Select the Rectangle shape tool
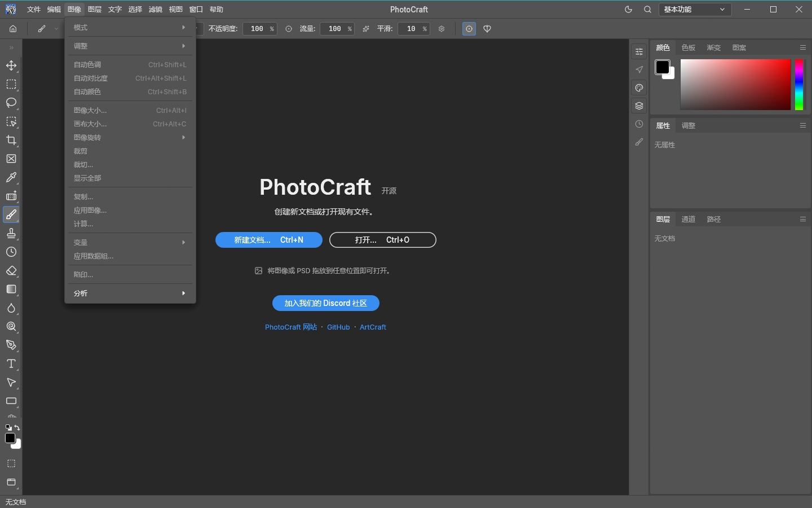 pyautogui.click(x=11, y=401)
